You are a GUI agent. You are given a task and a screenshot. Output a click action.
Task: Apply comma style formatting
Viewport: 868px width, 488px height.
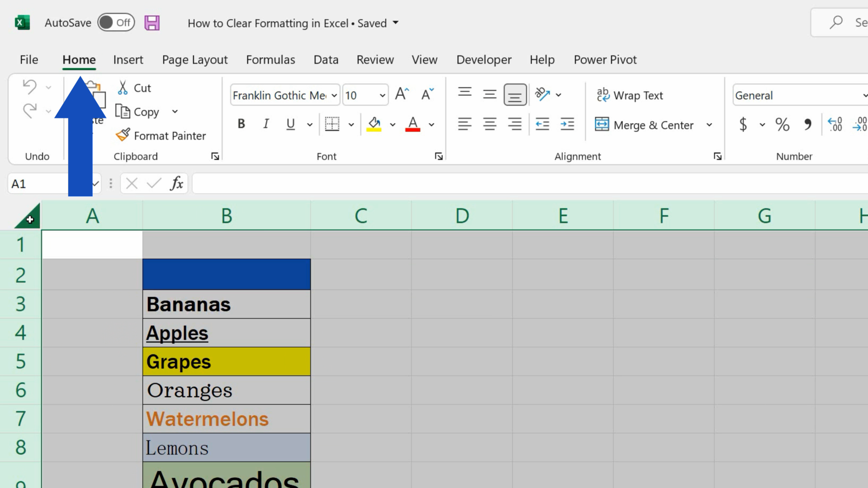tap(808, 125)
